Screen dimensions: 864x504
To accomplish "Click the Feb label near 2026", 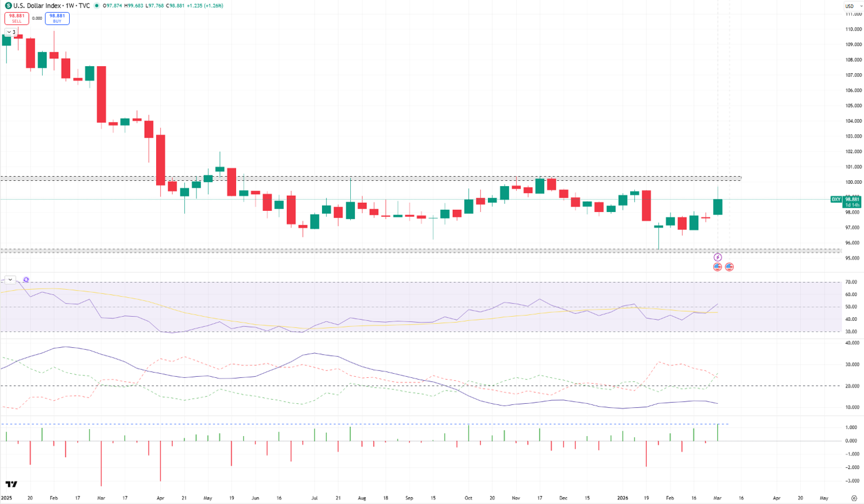I will (670, 498).
